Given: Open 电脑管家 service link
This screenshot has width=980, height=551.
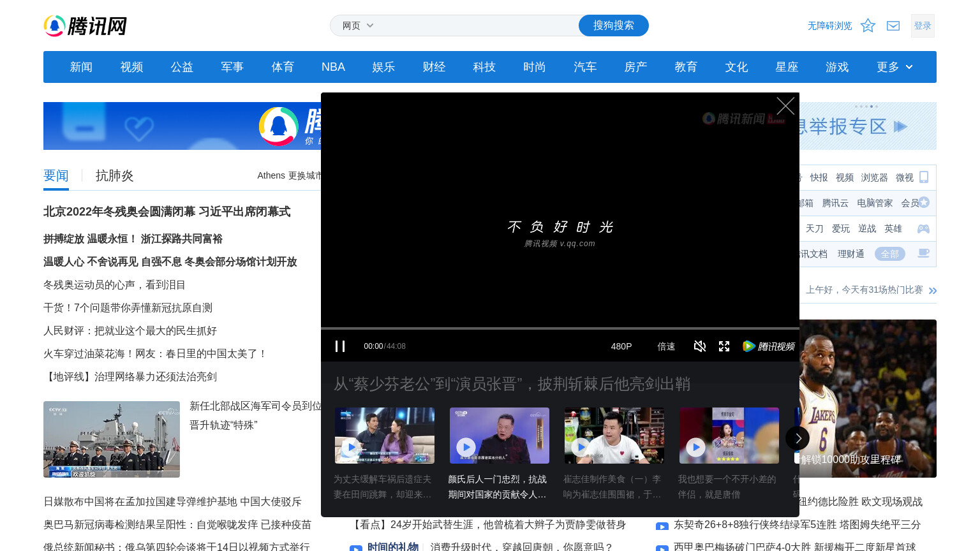Looking at the screenshot, I should click(875, 203).
